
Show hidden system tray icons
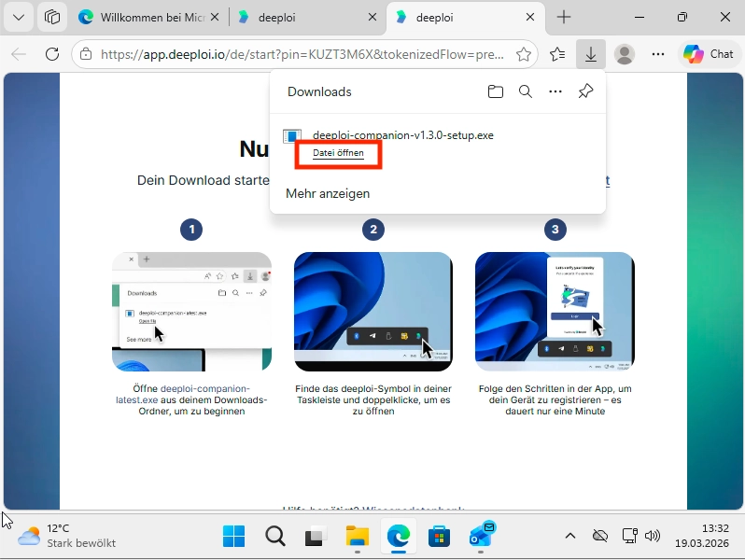pos(570,537)
